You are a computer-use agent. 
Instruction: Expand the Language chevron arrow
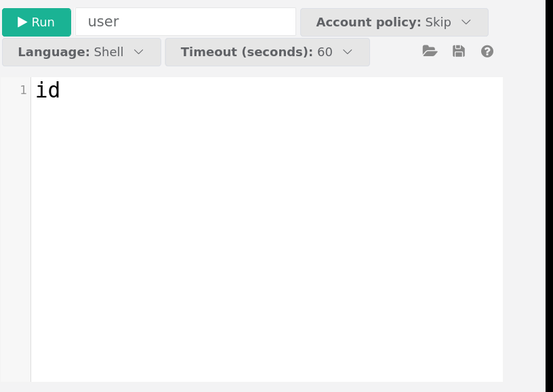pos(139,52)
